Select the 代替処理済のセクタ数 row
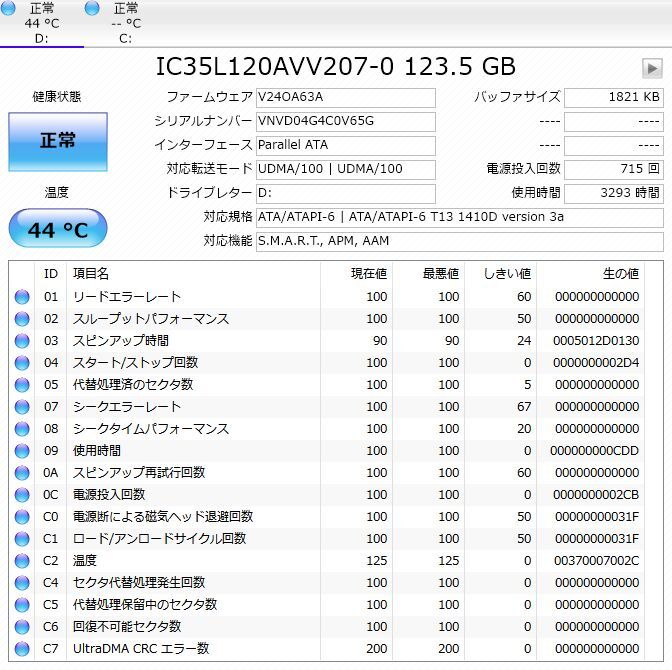 (327, 385)
